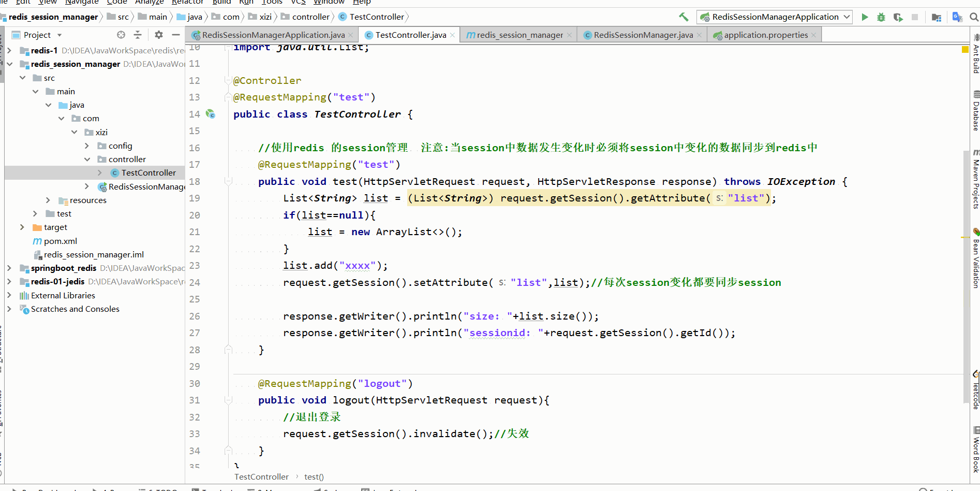Image resolution: width=980 pixels, height=491 pixels.
Task: Collapse the controller package
Action: coord(87,159)
